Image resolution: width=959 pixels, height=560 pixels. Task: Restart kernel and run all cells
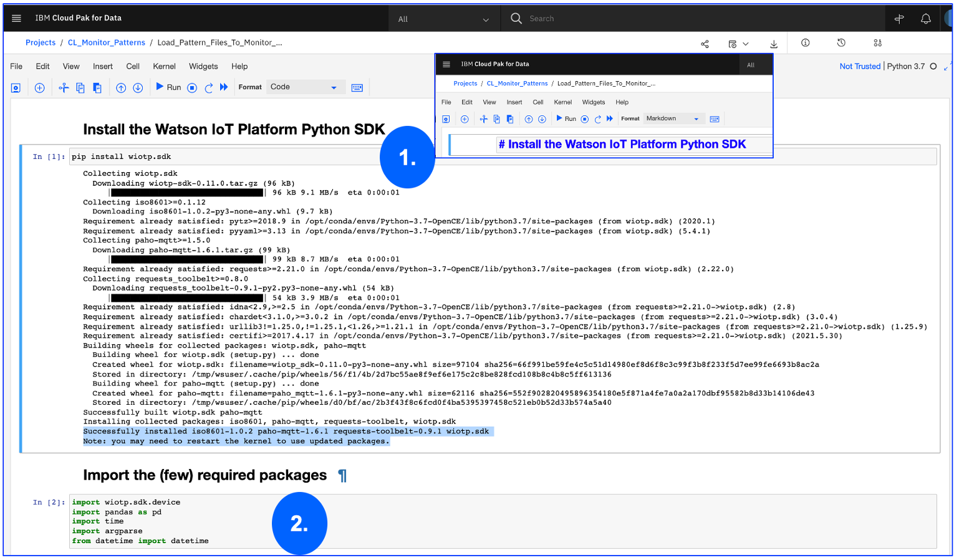coord(224,87)
